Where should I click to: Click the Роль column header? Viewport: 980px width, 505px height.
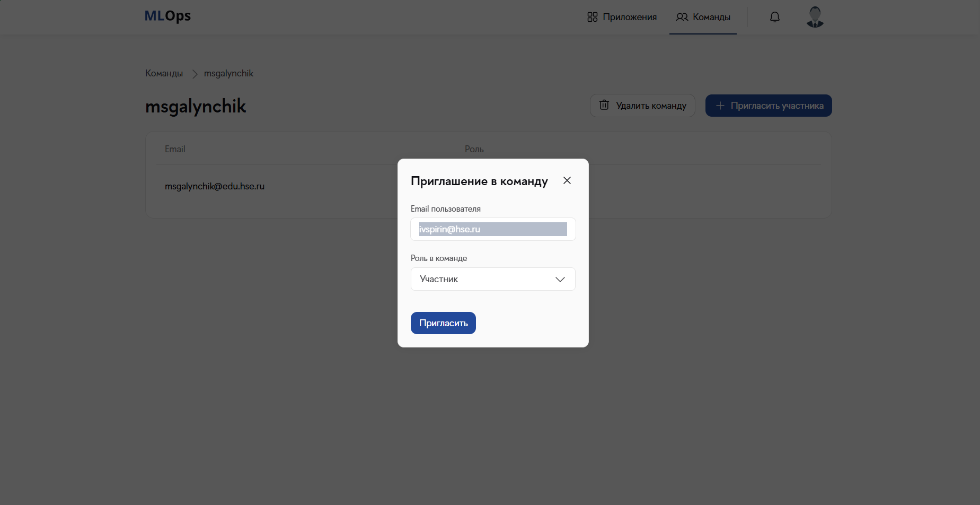click(474, 149)
